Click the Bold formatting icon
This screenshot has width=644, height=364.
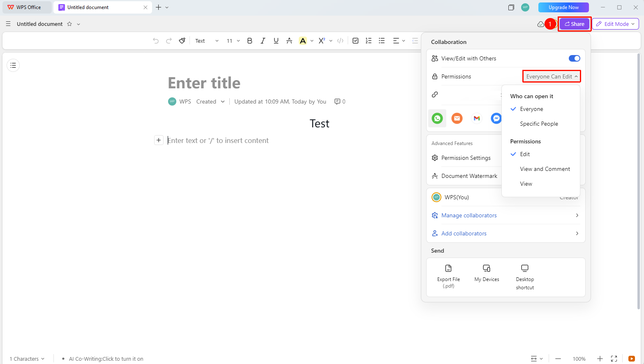pyautogui.click(x=249, y=41)
